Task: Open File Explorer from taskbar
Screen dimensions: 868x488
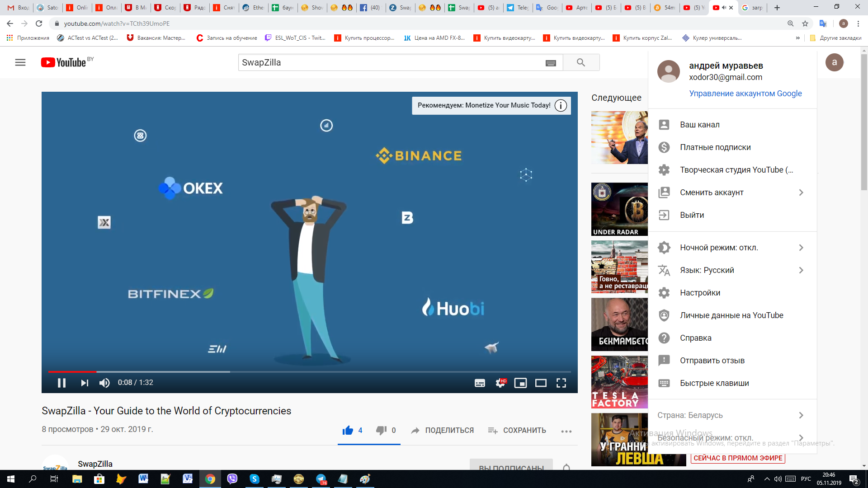Action: [x=77, y=479]
